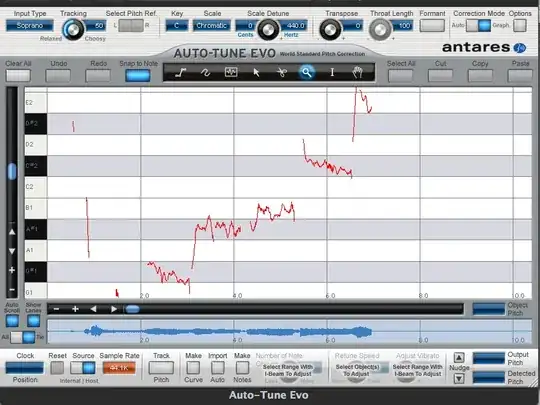
Task: Click the Detected Pitch display
Action: click(488, 377)
